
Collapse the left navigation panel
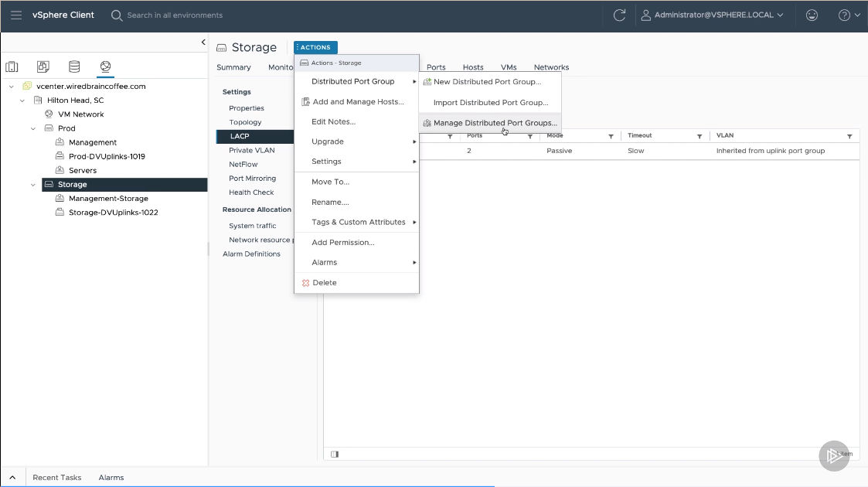(x=203, y=42)
